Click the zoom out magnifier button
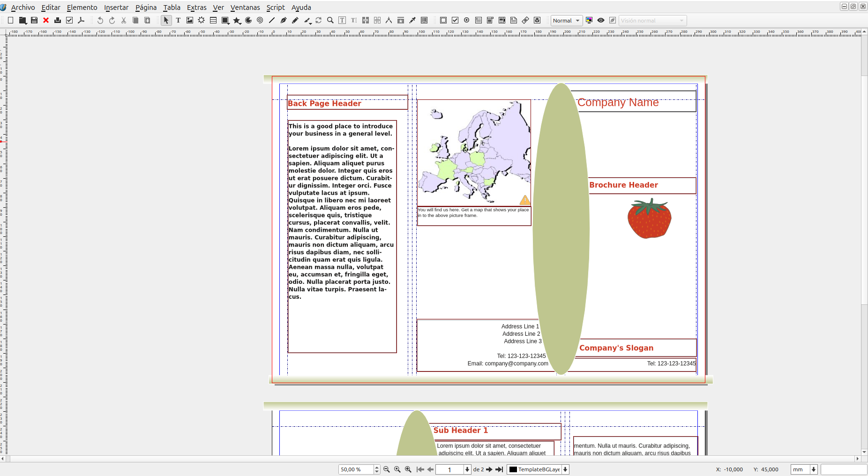 coord(387,469)
